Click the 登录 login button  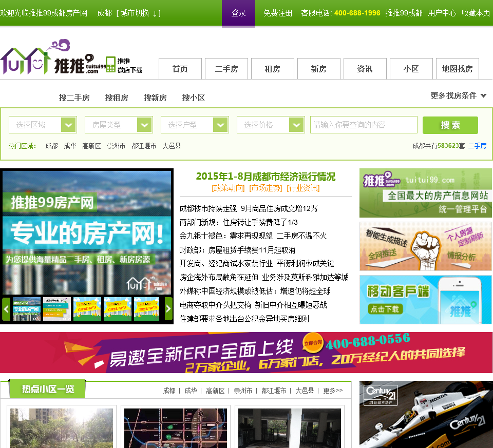coord(238,13)
